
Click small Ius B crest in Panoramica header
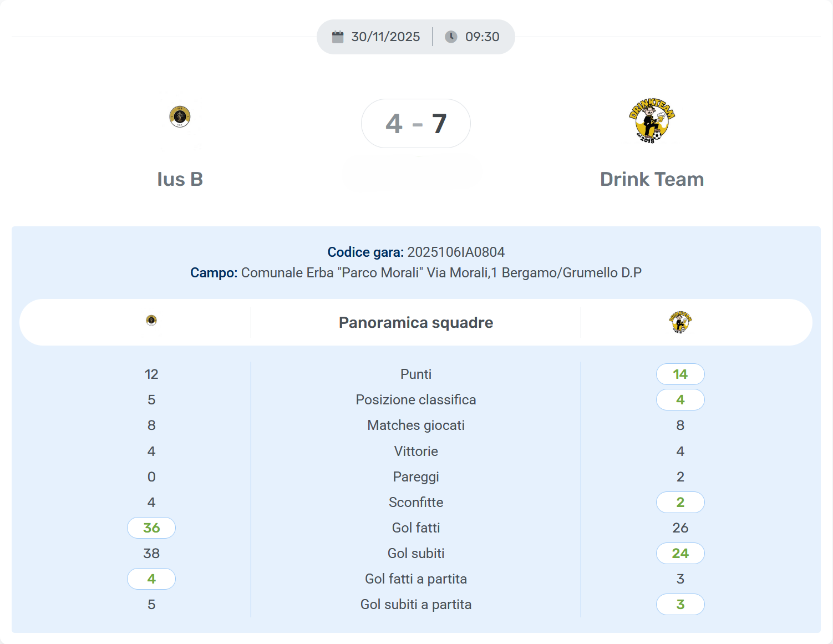151,320
